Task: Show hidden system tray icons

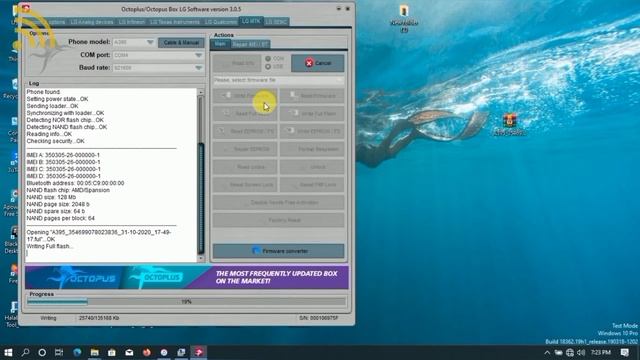Action: pyautogui.click(x=547, y=353)
